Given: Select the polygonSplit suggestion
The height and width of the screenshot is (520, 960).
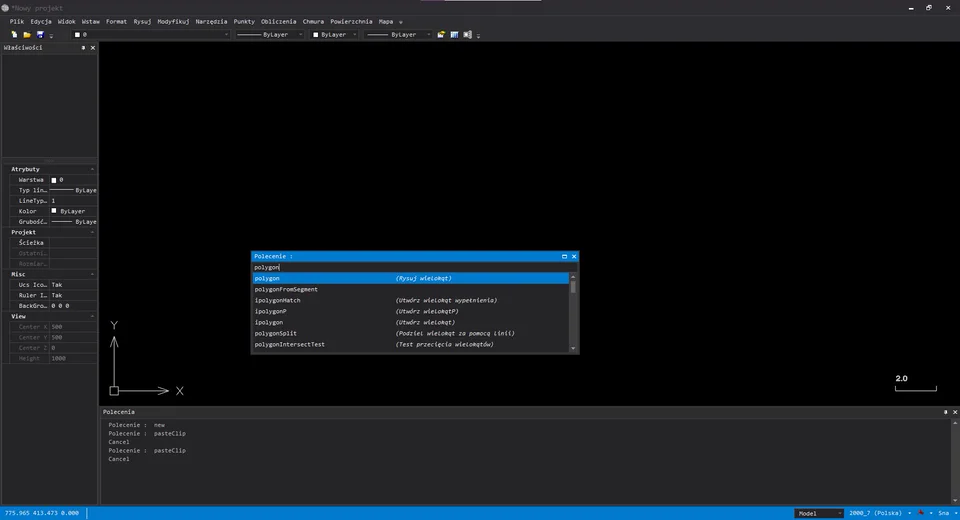Looking at the screenshot, I should point(410,334).
